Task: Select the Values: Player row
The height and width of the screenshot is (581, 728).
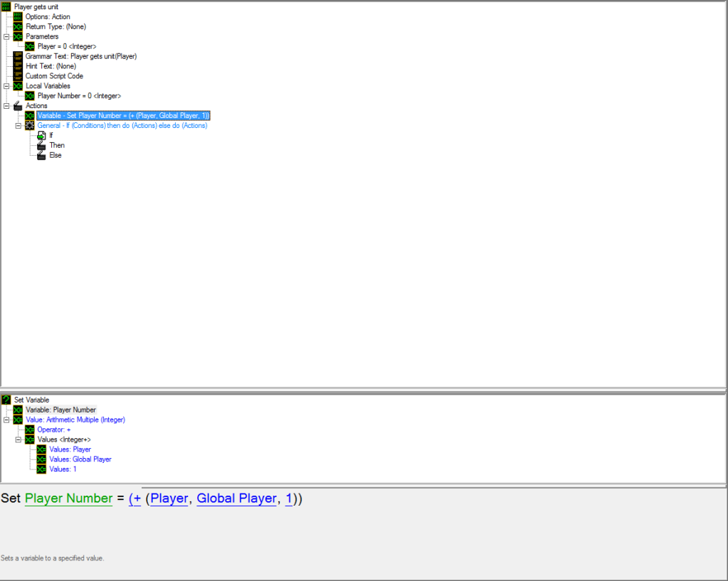Action: [70, 449]
